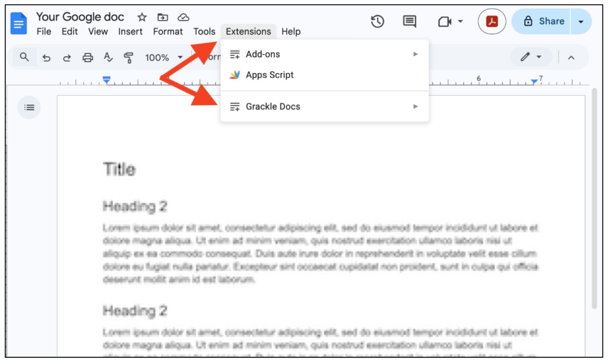Screen dimensions: 608x364
Task: Print the document
Action: tap(87, 57)
